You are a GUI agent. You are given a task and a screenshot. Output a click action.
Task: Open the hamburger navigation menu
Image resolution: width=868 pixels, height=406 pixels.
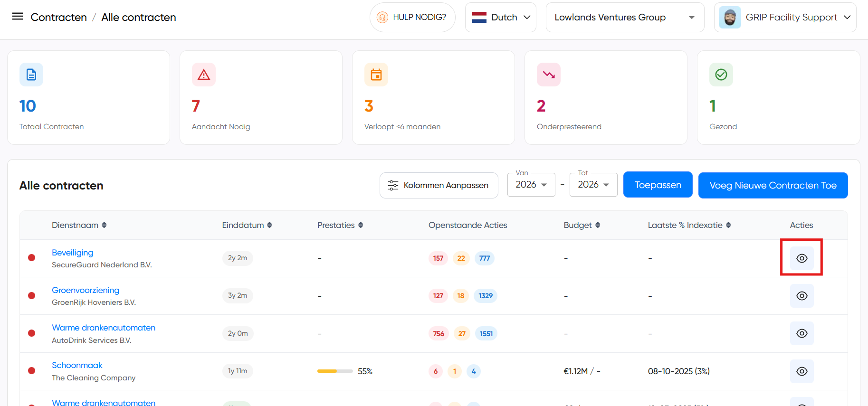18,17
